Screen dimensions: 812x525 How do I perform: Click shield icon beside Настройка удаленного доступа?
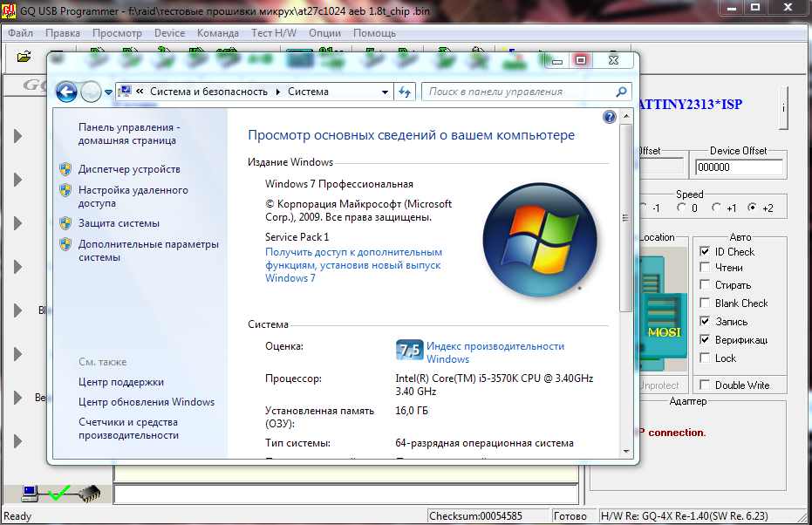(65, 190)
